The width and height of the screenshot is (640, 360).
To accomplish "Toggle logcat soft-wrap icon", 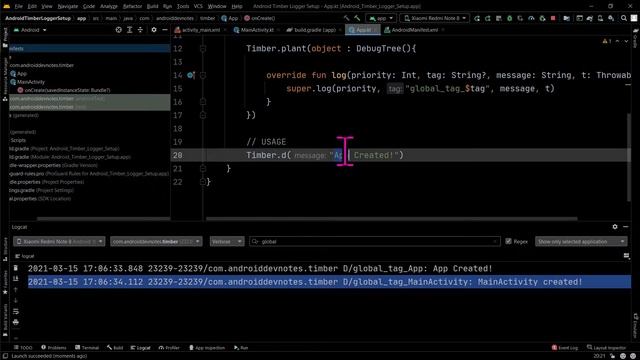I will pyautogui.click(x=16, y=311).
